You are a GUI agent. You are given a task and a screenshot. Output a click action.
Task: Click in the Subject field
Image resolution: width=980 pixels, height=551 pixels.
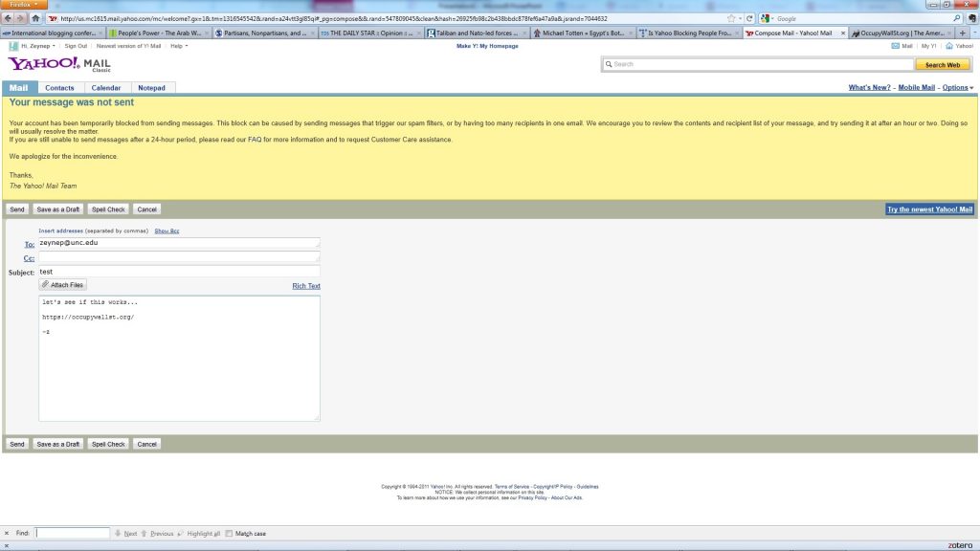click(179, 272)
